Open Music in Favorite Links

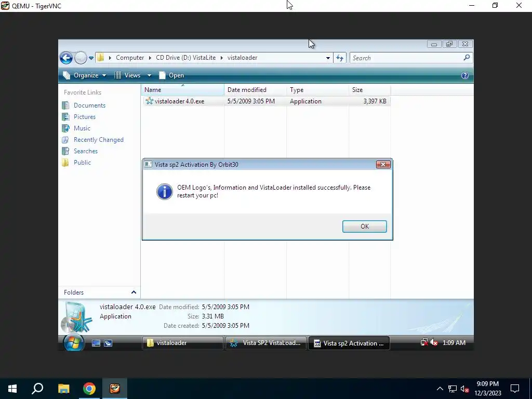(x=82, y=128)
